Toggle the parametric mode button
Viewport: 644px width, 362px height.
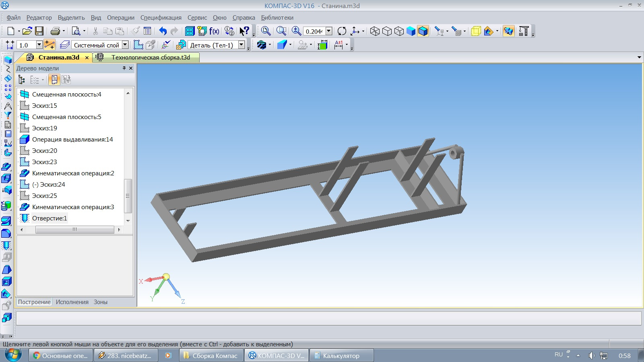pos(50,45)
